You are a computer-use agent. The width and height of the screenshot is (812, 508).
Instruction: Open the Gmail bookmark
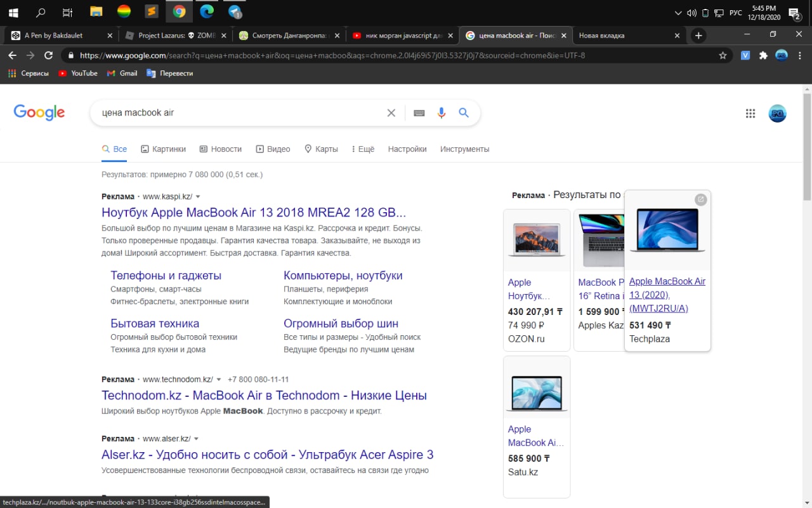point(122,73)
